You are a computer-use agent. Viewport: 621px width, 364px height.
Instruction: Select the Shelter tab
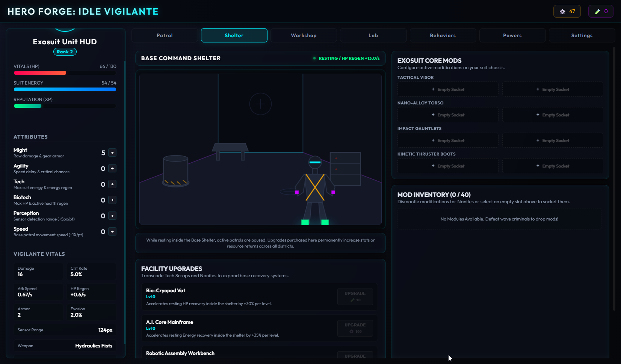(234, 35)
